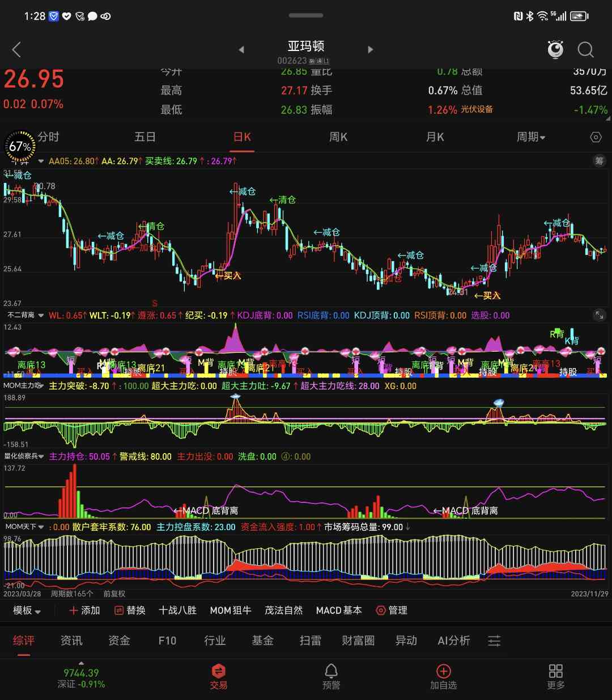
Task: Tap the owl assistant icon
Action: (x=555, y=50)
